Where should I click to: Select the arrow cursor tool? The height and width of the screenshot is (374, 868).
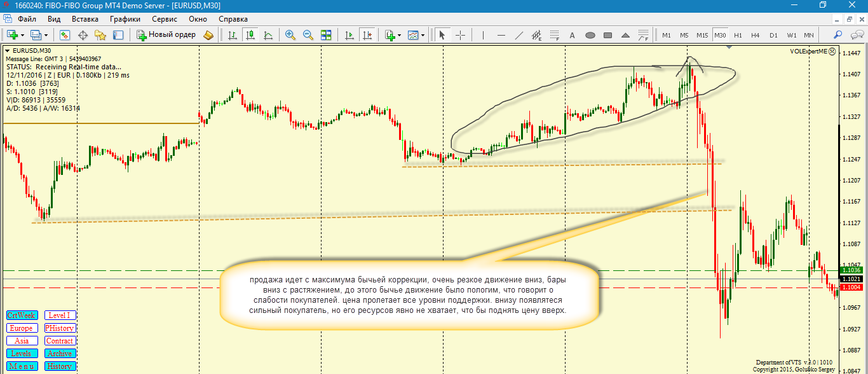coord(442,35)
